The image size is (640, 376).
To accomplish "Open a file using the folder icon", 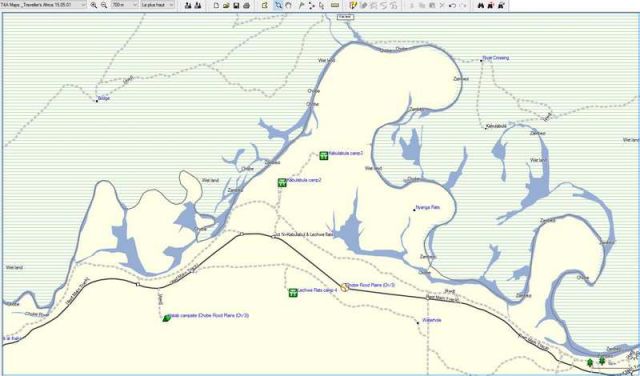I will click(227, 5).
